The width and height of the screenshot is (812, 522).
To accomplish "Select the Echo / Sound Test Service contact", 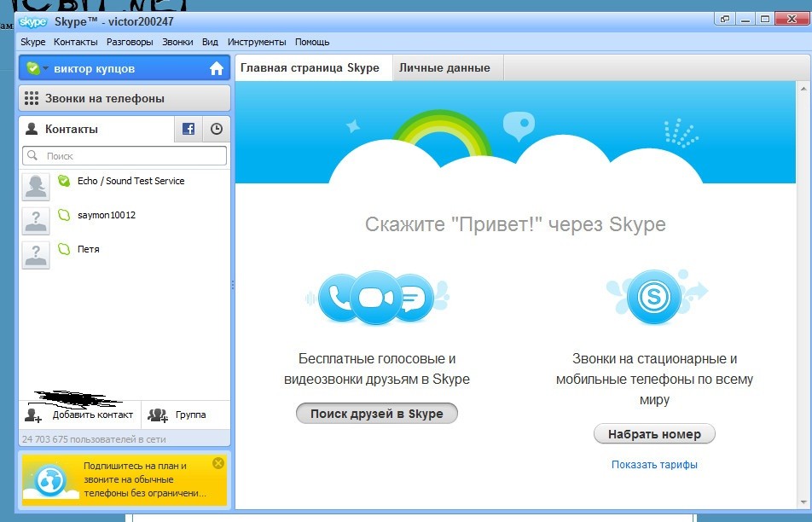I will pyautogui.click(x=125, y=187).
